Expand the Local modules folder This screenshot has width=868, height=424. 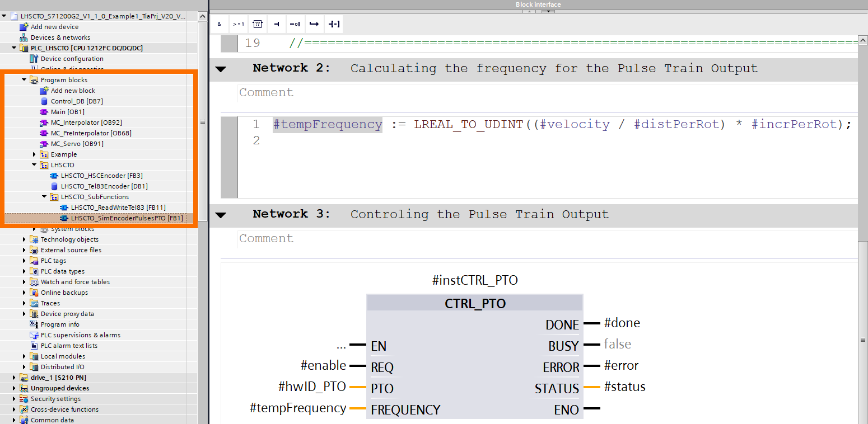pos(24,356)
